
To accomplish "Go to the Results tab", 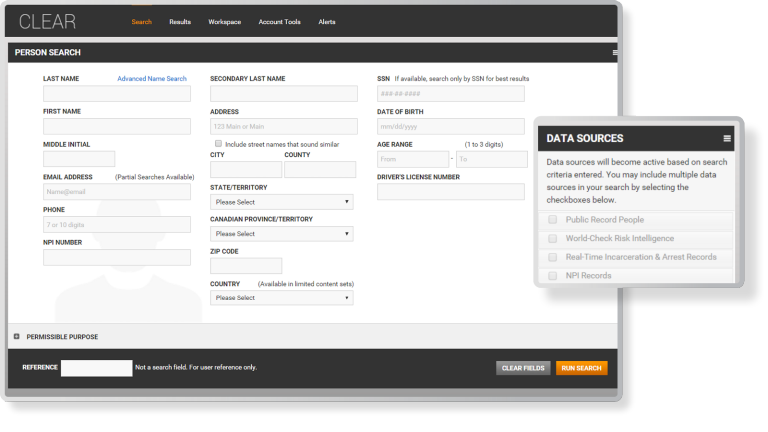I will pyautogui.click(x=180, y=21).
